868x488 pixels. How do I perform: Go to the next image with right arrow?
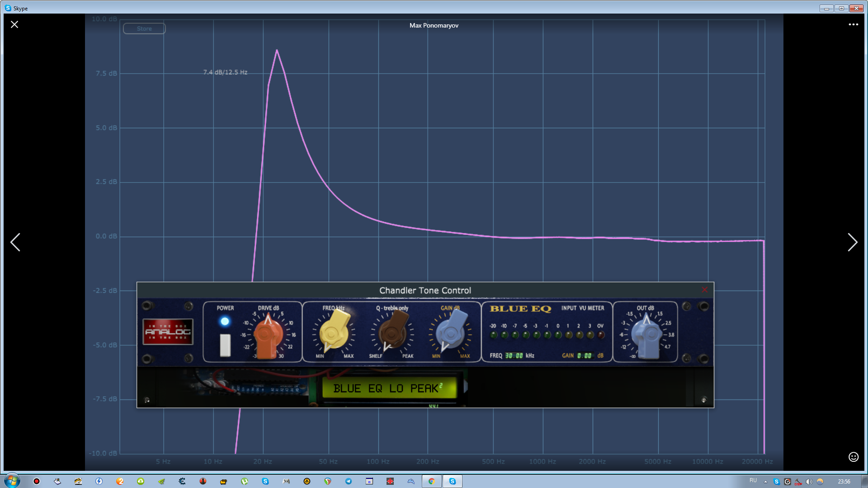(852, 242)
